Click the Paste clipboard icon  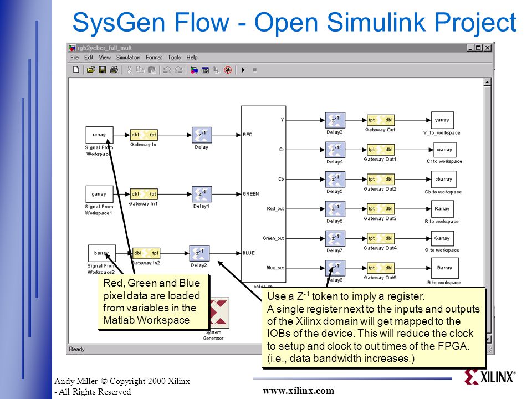(x=152, y=70)
